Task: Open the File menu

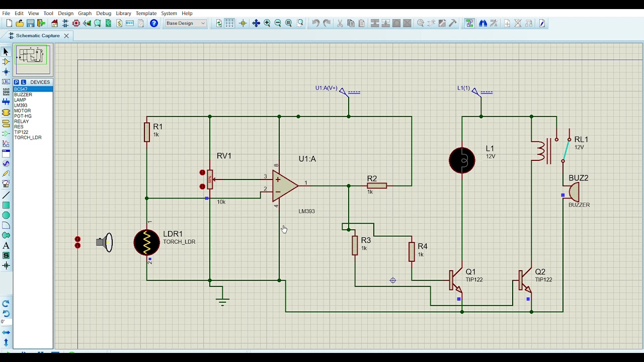Action: [x=6, y=14]
